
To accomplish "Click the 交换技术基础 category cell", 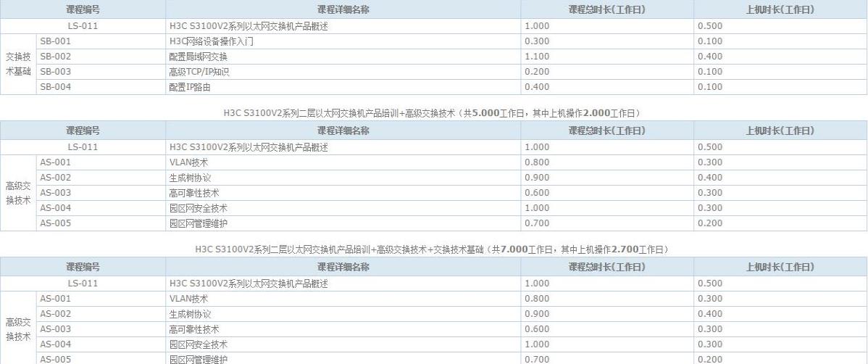I will (x=19, y=64).
